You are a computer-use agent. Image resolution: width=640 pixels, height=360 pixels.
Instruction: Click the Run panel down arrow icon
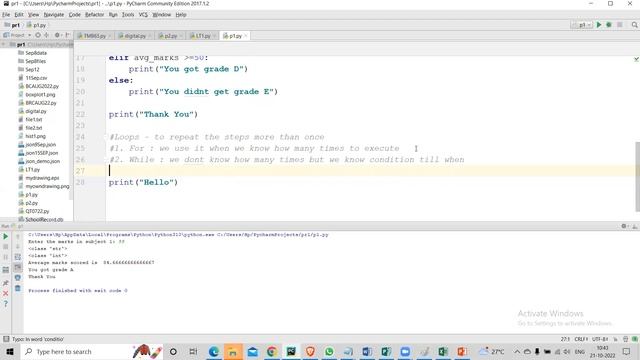click(x=18, y=247)
